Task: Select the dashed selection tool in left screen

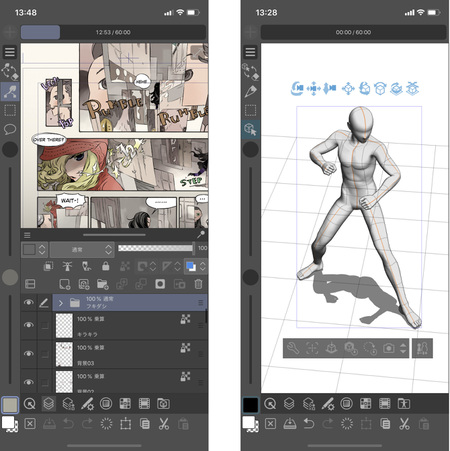Action: (x=10, y=110)
